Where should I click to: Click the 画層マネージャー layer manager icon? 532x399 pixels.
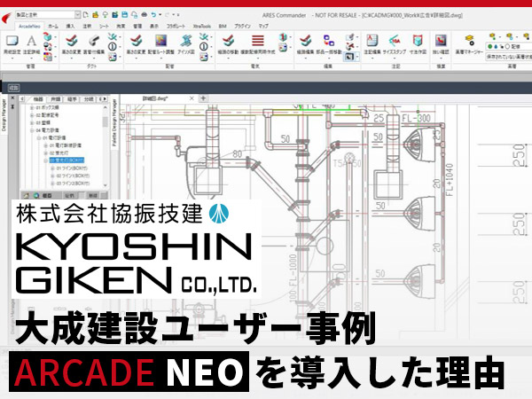coord(469,42)
